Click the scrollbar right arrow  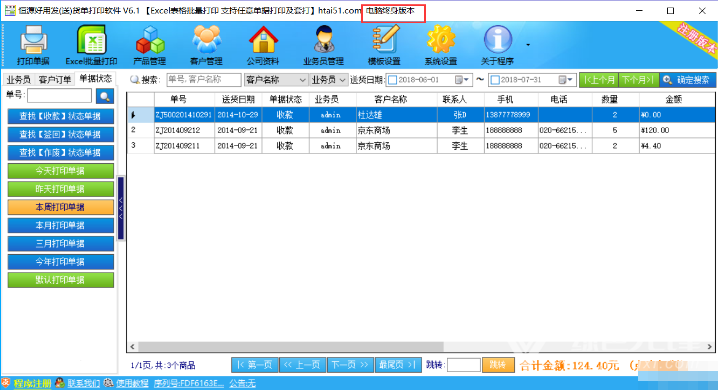click(709, 347)
